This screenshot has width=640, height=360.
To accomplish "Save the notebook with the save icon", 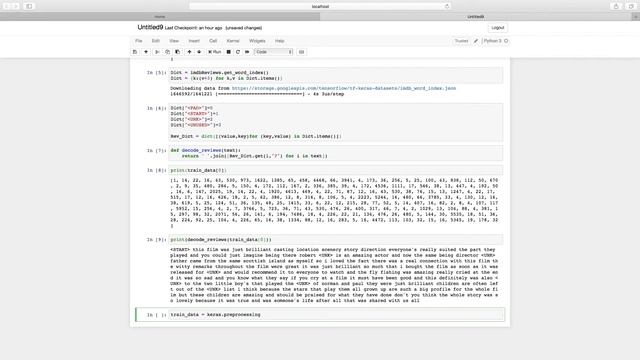I will [x=135, y=52].
